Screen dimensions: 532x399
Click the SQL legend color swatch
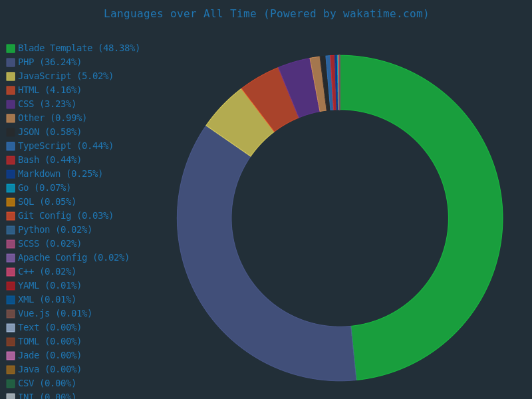pyautogui.click(x=11, y=202)
